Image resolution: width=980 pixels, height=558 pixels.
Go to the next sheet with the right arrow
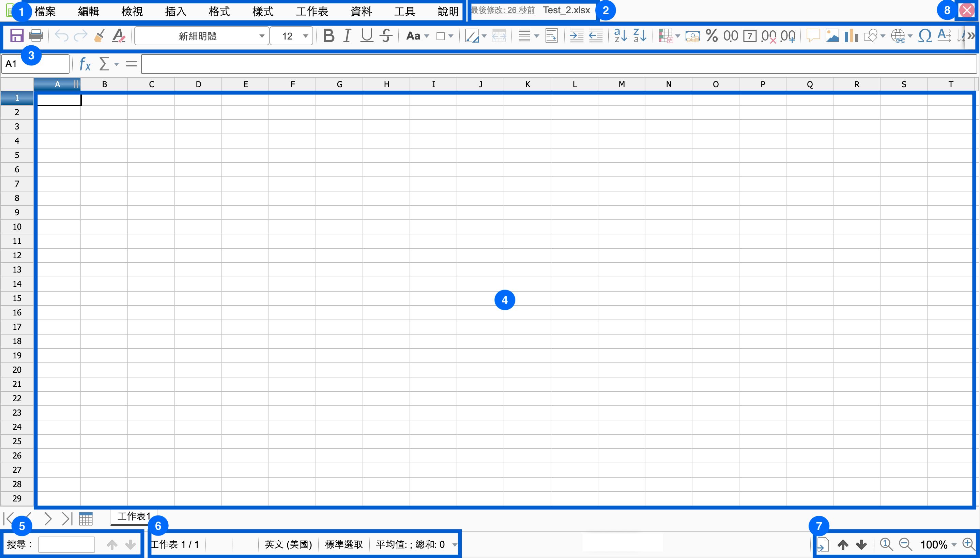47,518
